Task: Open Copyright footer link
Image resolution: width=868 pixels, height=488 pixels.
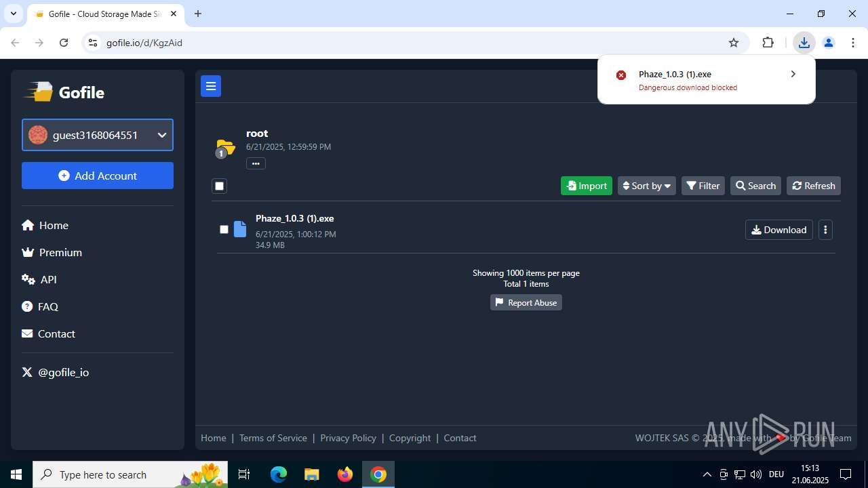Action: (410, 438)
